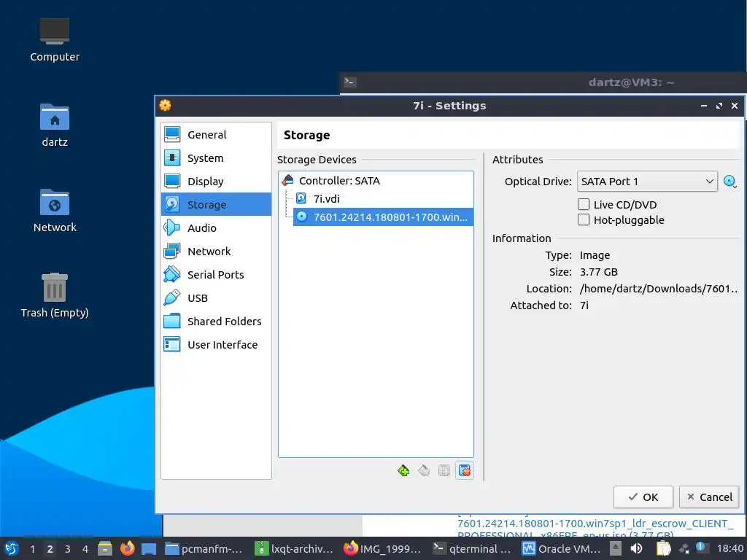Switch to the IMG_1999 Firefox taskbar window
Screen dimensions: 747x560
tap(384, 549)
